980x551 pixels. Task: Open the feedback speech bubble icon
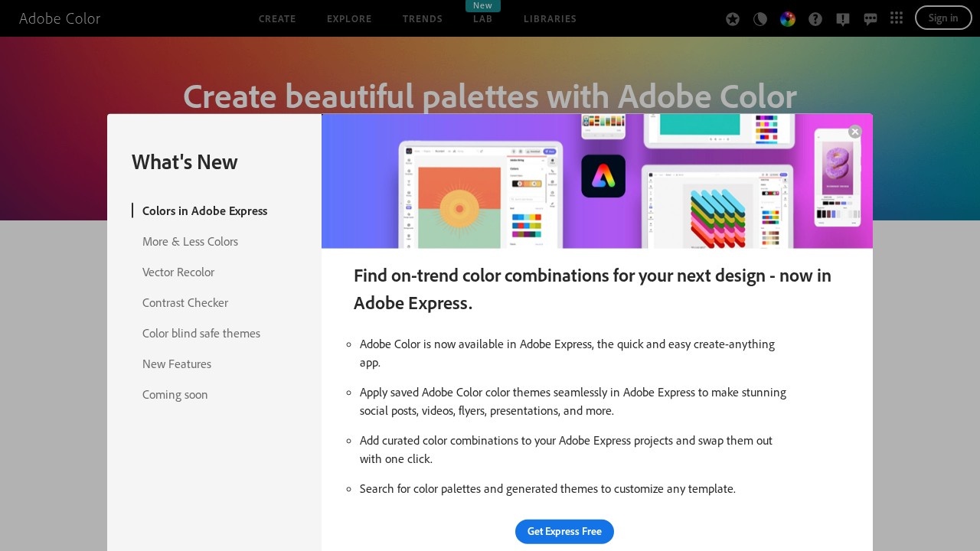point(871,19)
